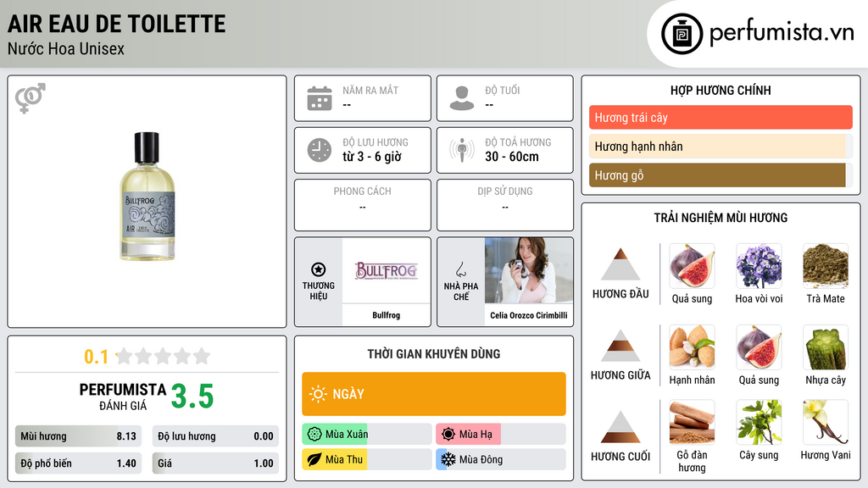The image size is (868, 488).
Task: Click the Celia Orozco Cirimbilli name label
Action: point(529,315)
